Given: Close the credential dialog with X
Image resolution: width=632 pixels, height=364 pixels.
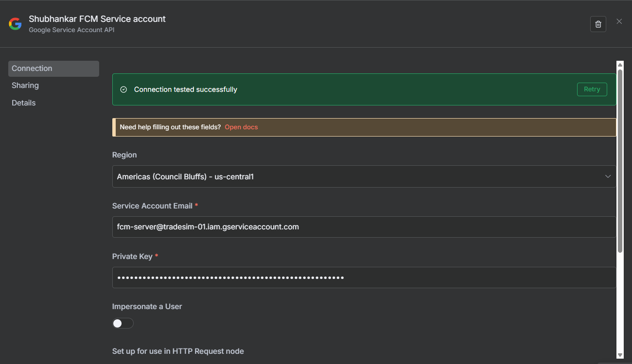Looking at the screenshot, I should tap(619, 21).
